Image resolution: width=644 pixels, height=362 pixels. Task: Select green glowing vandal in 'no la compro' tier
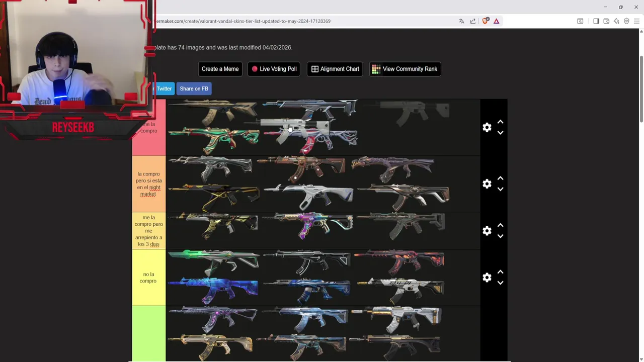(213, 262)
